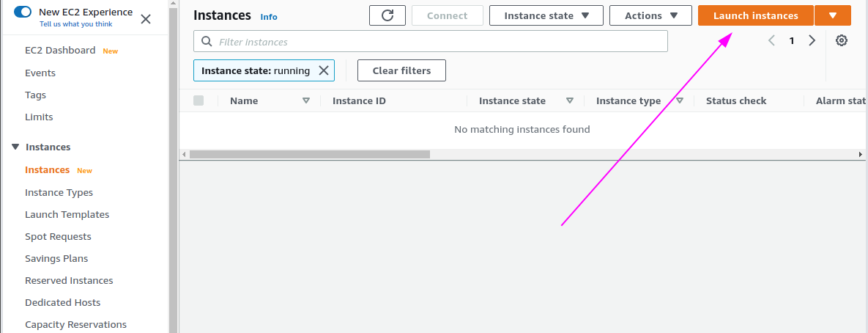Image resolution: width=868 pixels, height=333 pixels.
Task: Click the Launch instances button
Action: (x=756, y=15)
